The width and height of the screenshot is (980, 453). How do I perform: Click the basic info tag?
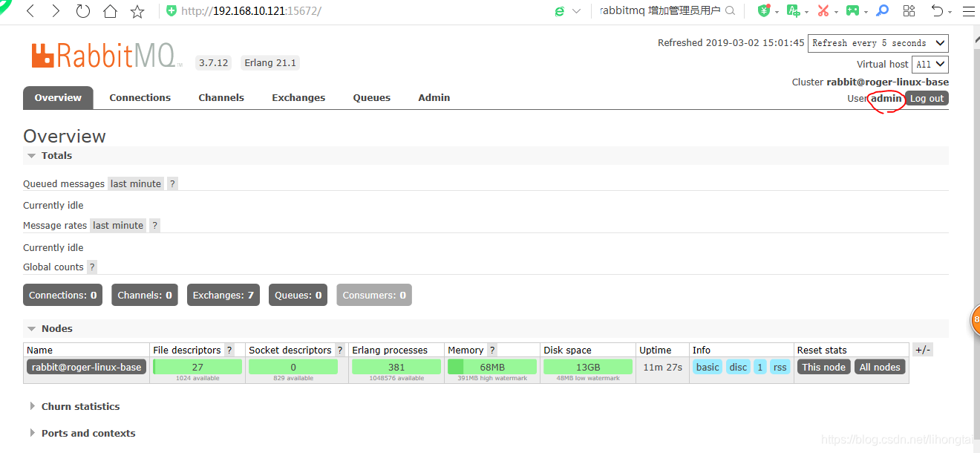(x=708, y=367)
